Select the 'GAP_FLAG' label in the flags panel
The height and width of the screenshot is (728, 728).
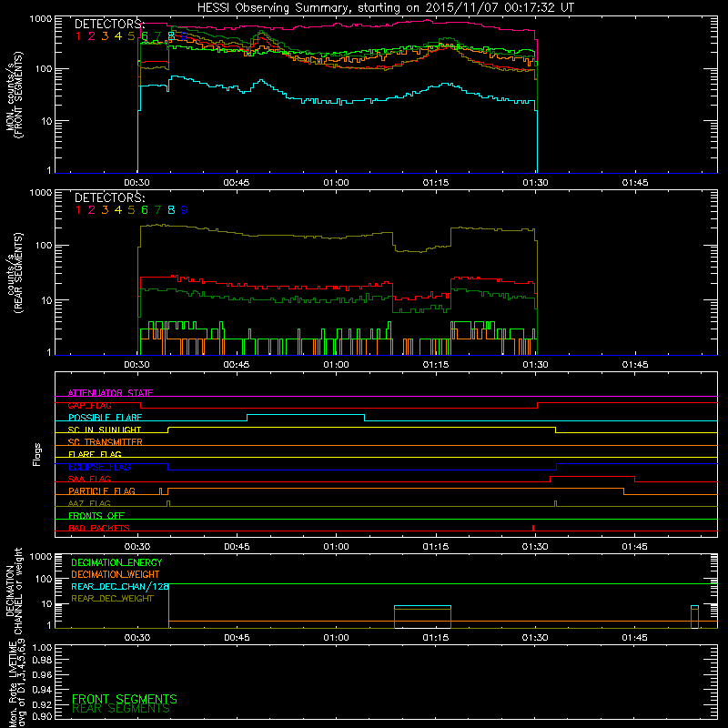tap(89, 405)
